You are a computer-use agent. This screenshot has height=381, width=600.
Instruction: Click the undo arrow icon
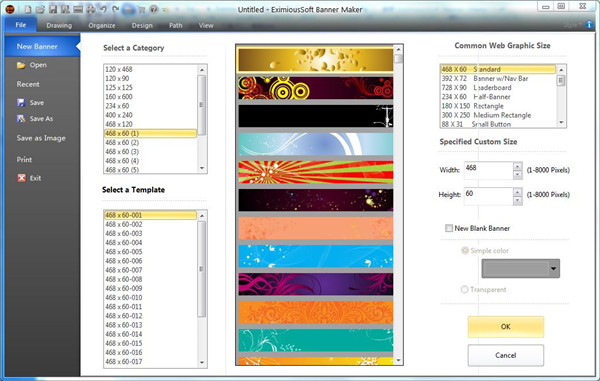[103, 9]
